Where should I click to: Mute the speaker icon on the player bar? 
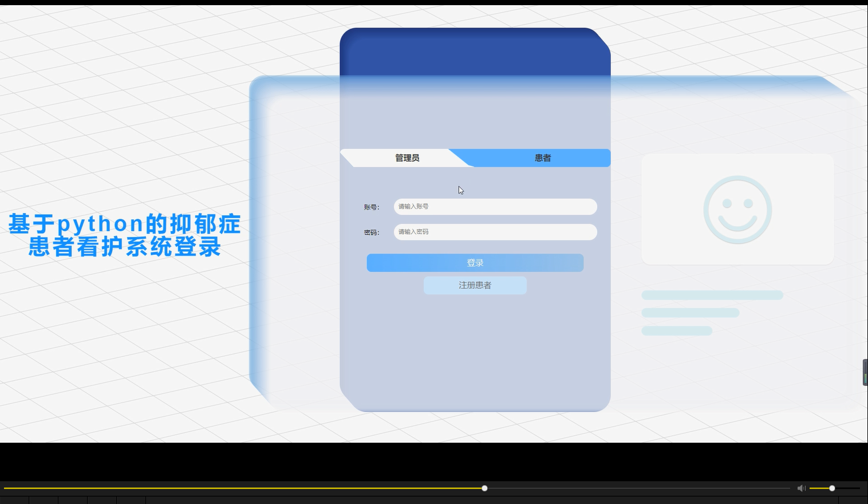coord(801,488)
